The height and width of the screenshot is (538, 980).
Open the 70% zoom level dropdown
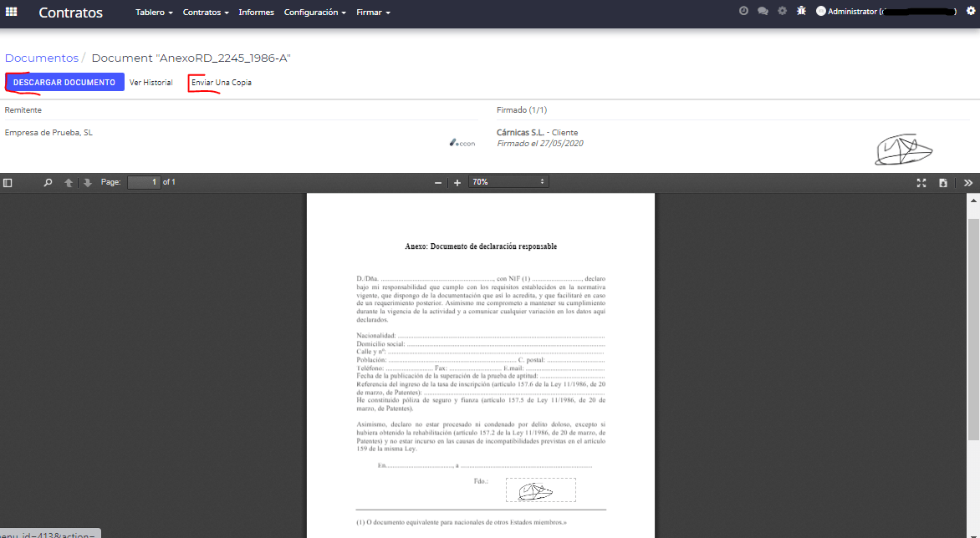pyautogui.click(x=508, y=182)
